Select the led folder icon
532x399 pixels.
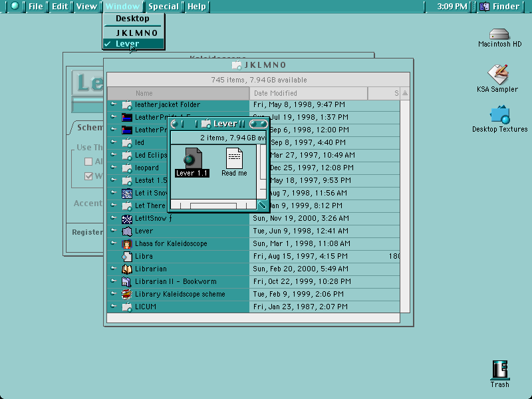point(127,142)
